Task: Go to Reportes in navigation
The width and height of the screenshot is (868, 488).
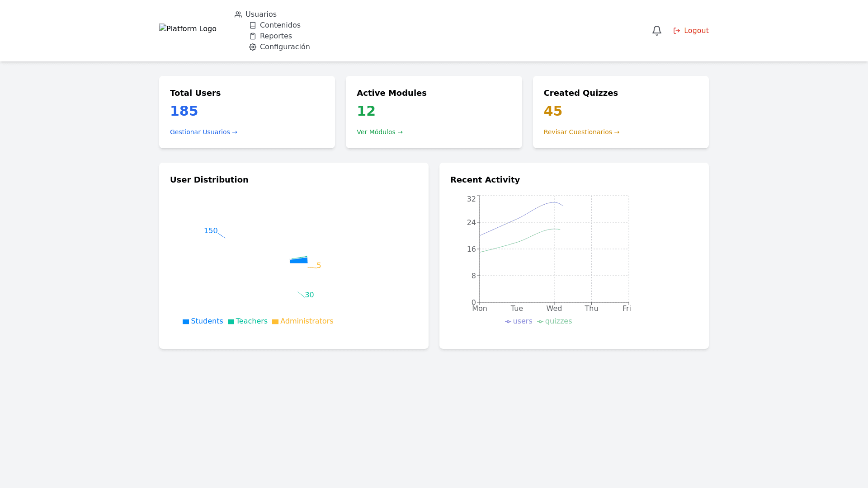Action: [x=276, y=36]
